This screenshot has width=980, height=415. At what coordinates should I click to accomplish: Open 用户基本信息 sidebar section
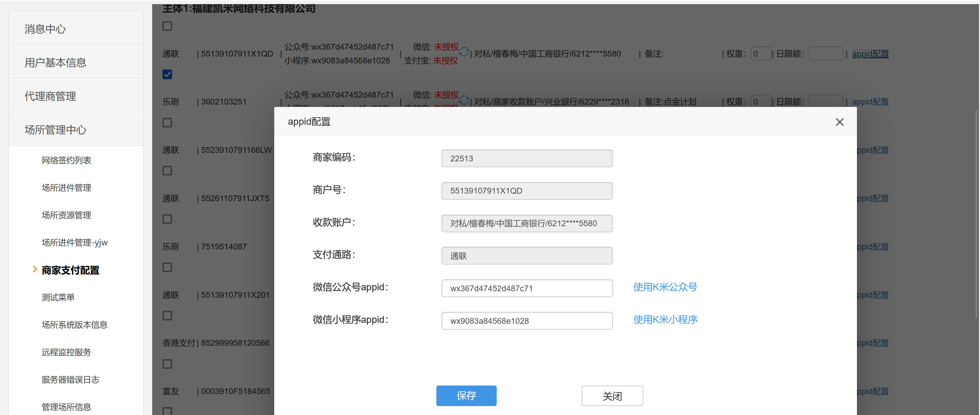pyautogui.click(x=76, y=62)
